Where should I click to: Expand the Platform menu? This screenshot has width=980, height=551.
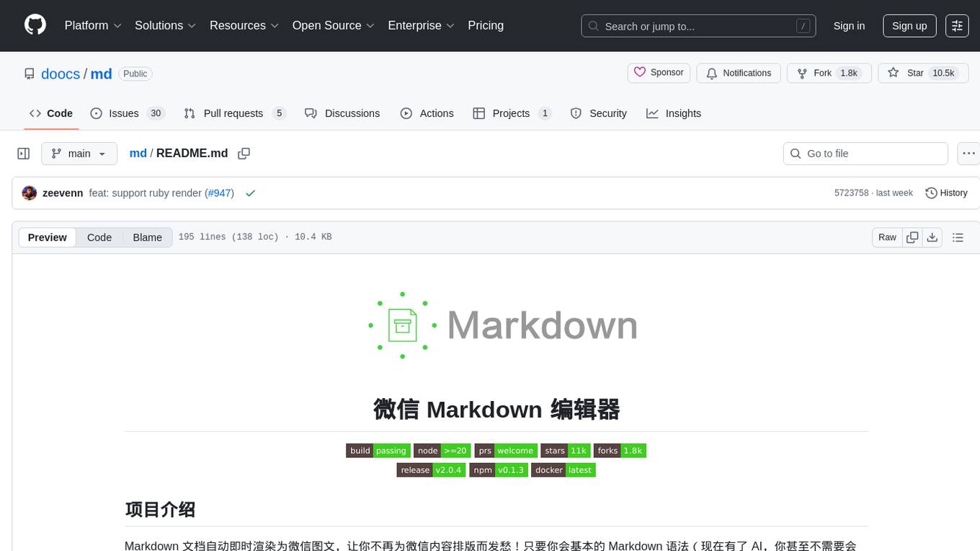click(93, 25)
